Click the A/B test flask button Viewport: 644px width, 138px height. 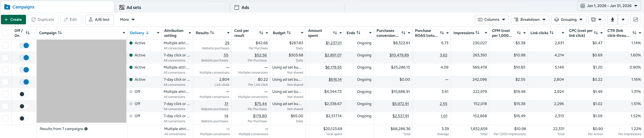pyautogui.click(x=99, y=20)
